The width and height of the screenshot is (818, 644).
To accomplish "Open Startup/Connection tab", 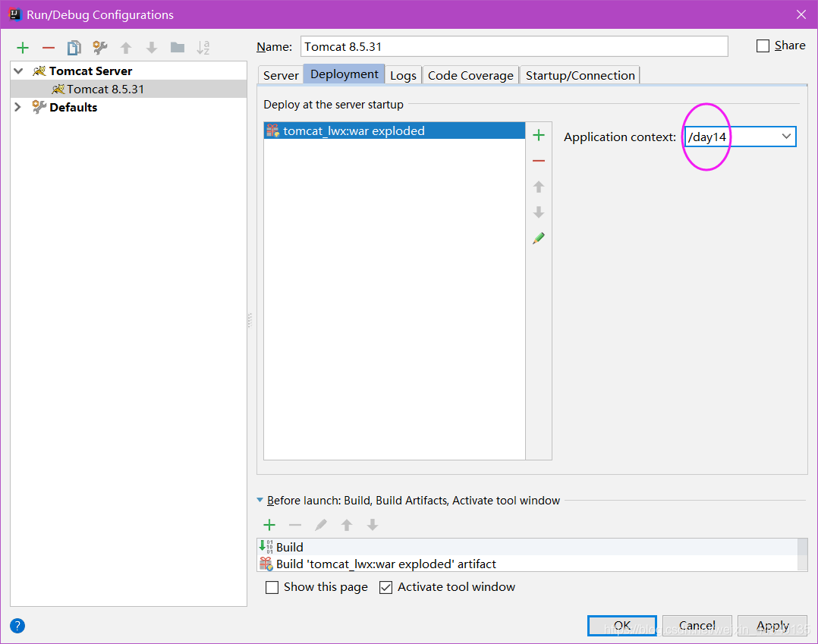I will 580,75.
